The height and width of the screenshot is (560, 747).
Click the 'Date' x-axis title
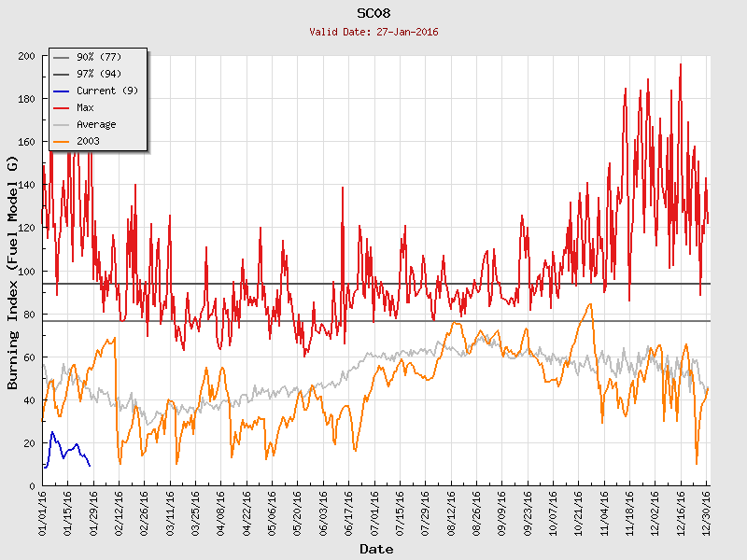click(375, 550)
